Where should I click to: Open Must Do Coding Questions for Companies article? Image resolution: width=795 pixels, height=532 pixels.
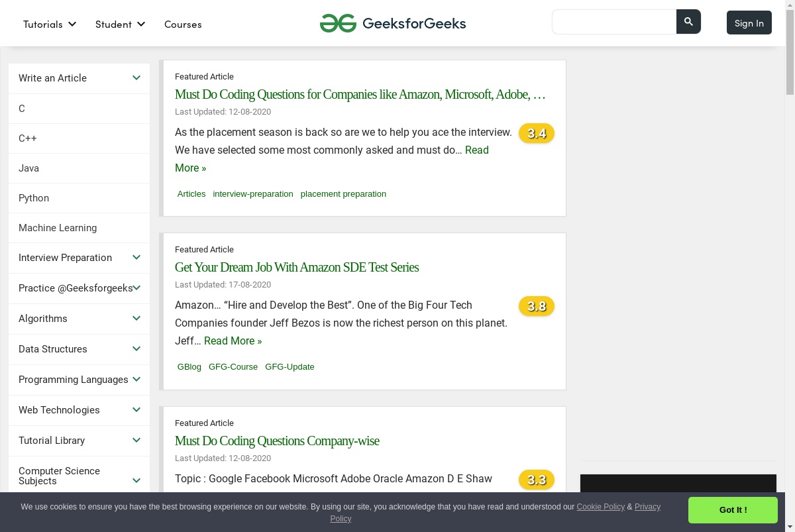pyautogui.click(x=360, y=94)
